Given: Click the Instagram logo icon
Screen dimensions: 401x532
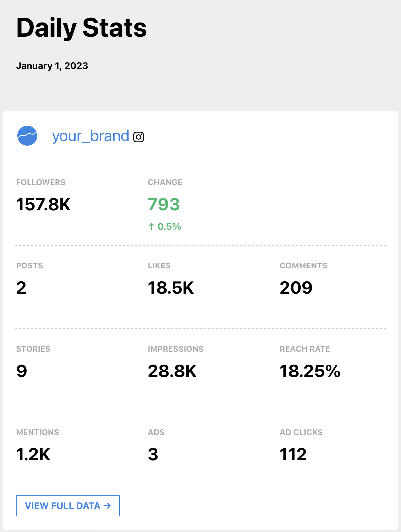Looking at the screenshot, I should point(139,137).
